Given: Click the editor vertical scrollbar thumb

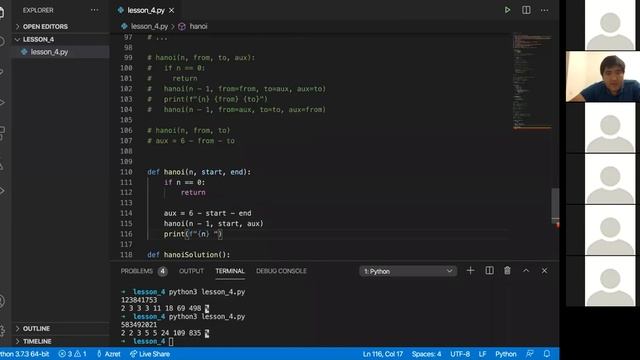Looking at the screenshot, I should coord(555,205).
